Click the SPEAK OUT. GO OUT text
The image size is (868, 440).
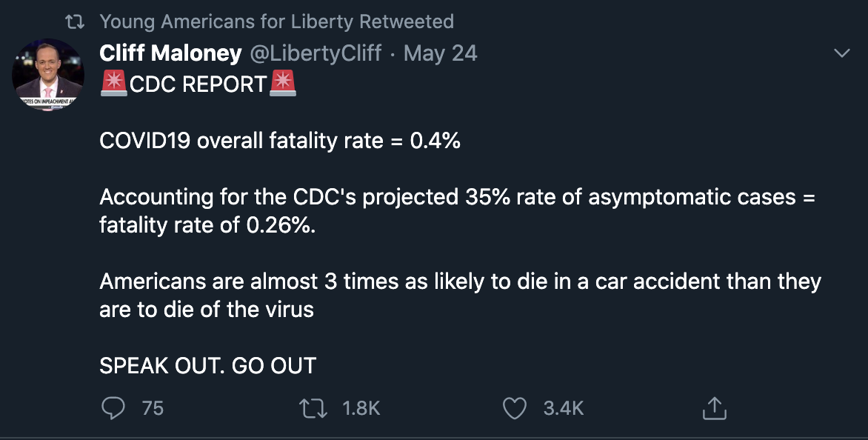tap(207, 365)
